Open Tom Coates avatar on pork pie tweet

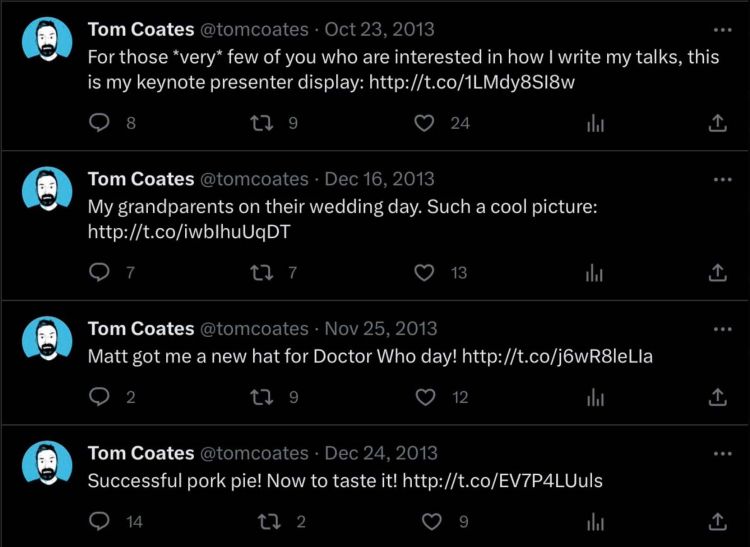47,463
